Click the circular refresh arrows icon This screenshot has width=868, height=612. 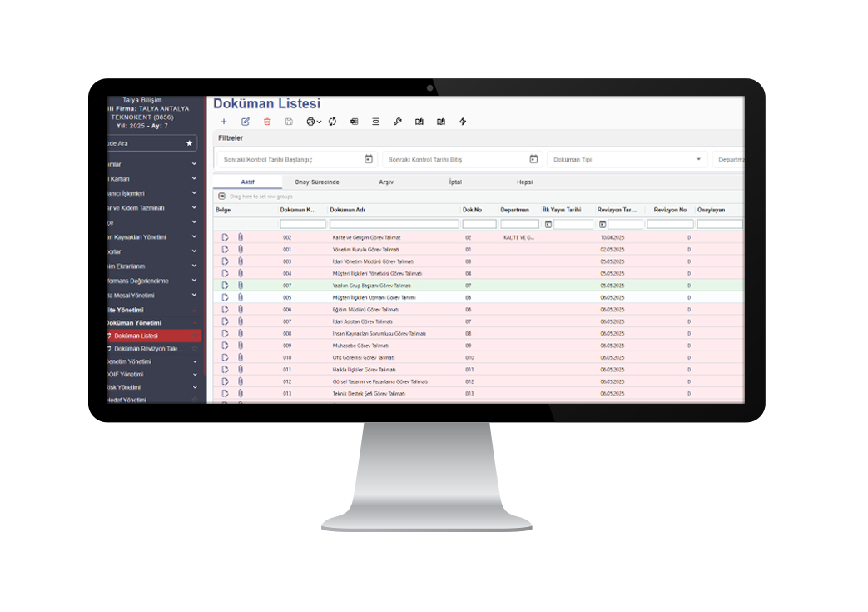[332, 122]
